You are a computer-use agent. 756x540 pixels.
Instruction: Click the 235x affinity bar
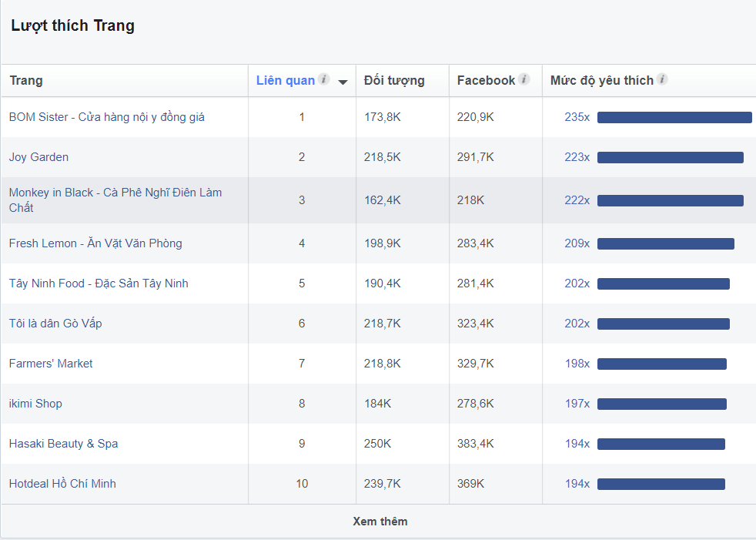click(x=674, y=117)
